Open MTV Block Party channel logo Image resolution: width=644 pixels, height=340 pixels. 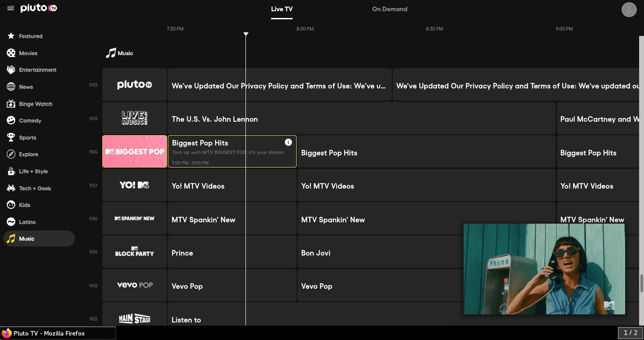(135, 252)
